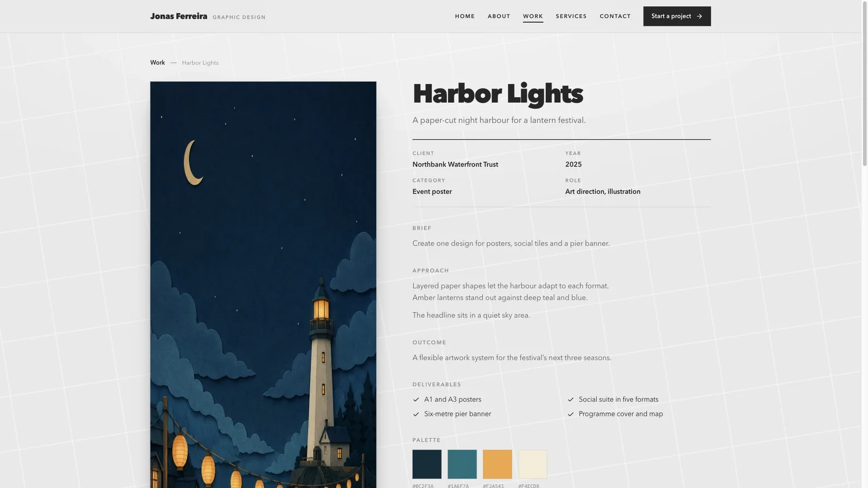Click the page vertical scrollbar thumb
This screenshot has height=488, width=868.
coord(864,84)
